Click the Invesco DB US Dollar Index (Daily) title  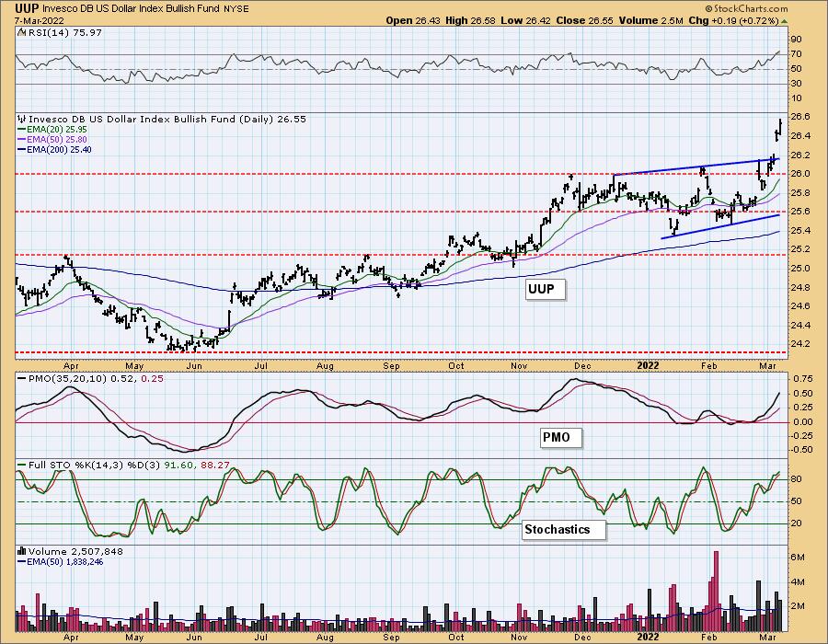point(167,120)
